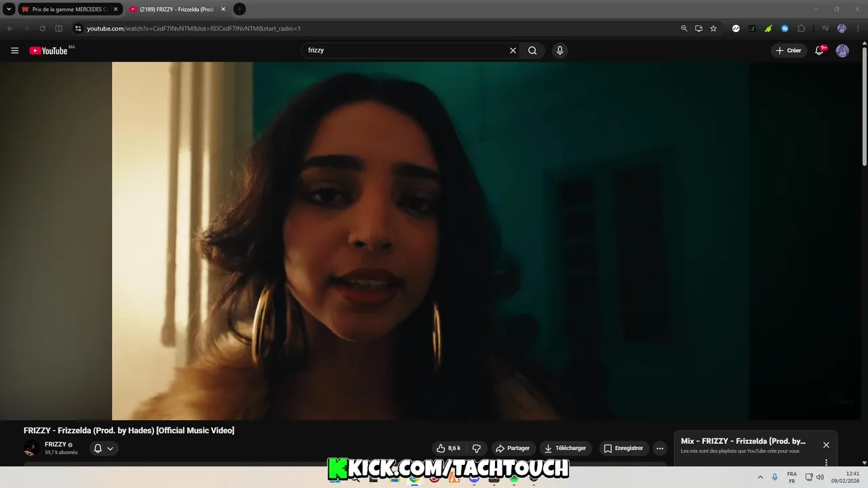Screen dimensions: 868x488
Task: Open FRIZZY channel avatar
Action: [31, 448]
